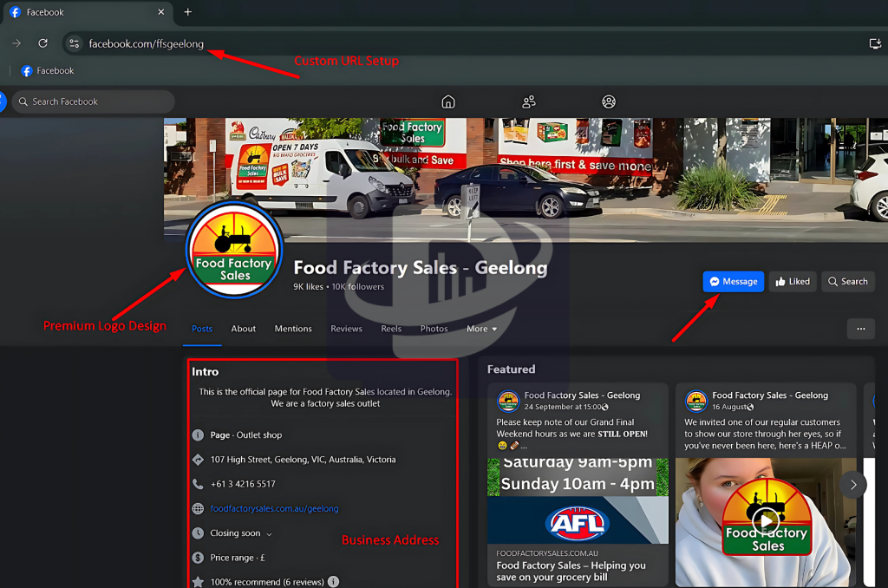Close the Facebook browser tab
The image size is (888, 588).
click(160, 12)
